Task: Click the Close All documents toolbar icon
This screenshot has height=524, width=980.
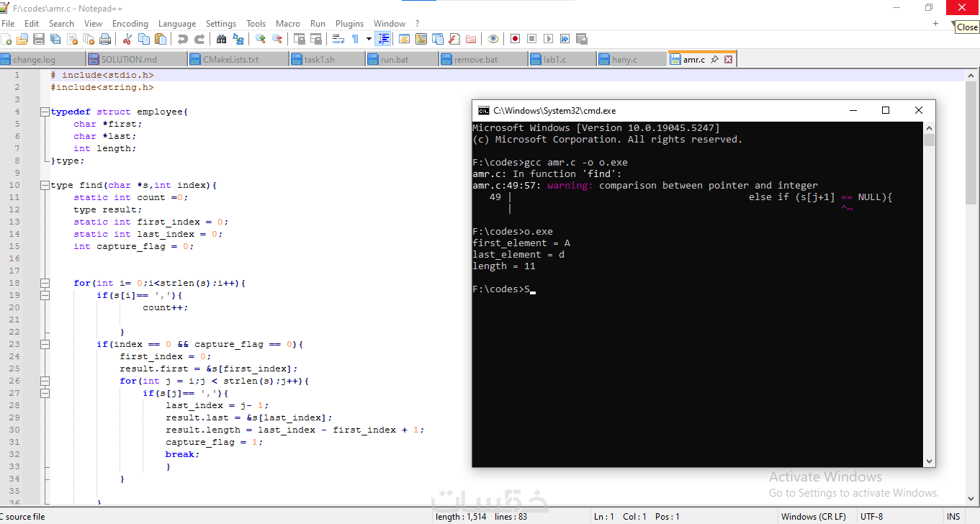Action: pyautogui.click(x=89, y=39)
